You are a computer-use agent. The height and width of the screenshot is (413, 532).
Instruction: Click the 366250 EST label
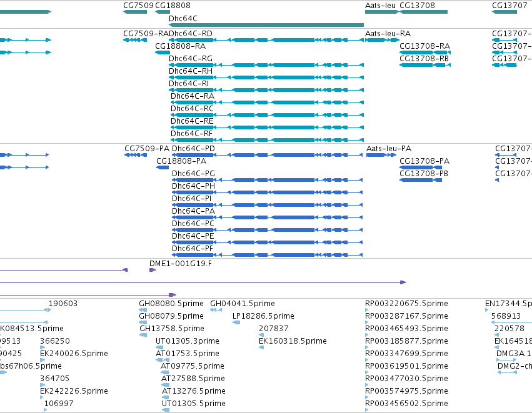55,341
